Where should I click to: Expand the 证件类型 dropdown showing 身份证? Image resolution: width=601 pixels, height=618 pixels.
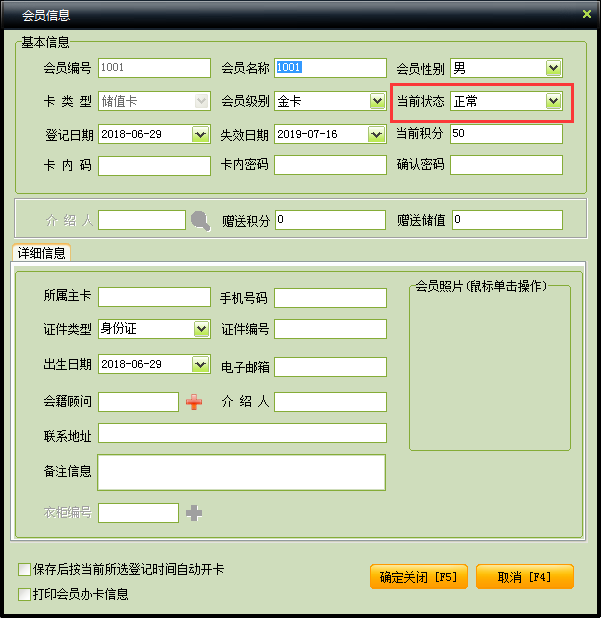(x=201, y=329)
